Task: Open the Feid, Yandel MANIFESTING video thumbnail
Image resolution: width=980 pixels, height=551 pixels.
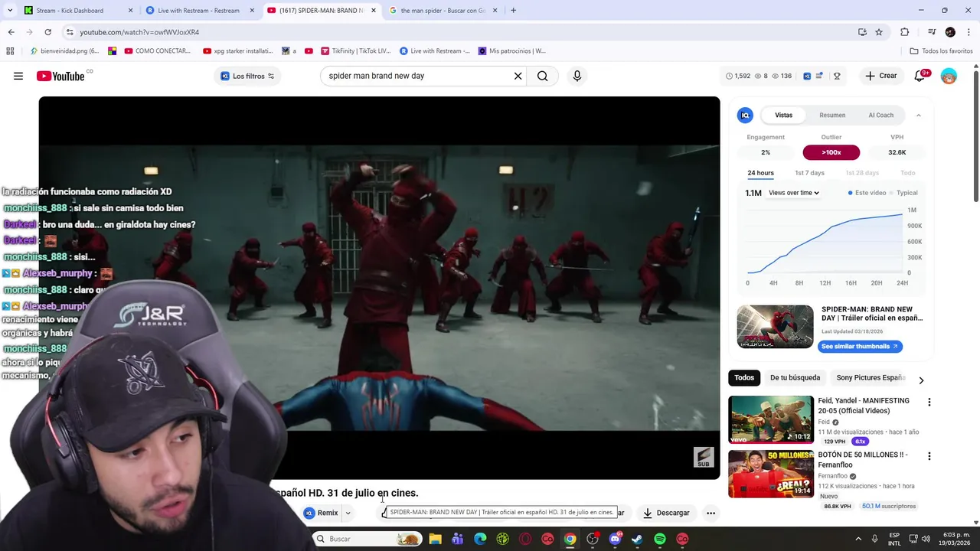Action: [771, 419]
